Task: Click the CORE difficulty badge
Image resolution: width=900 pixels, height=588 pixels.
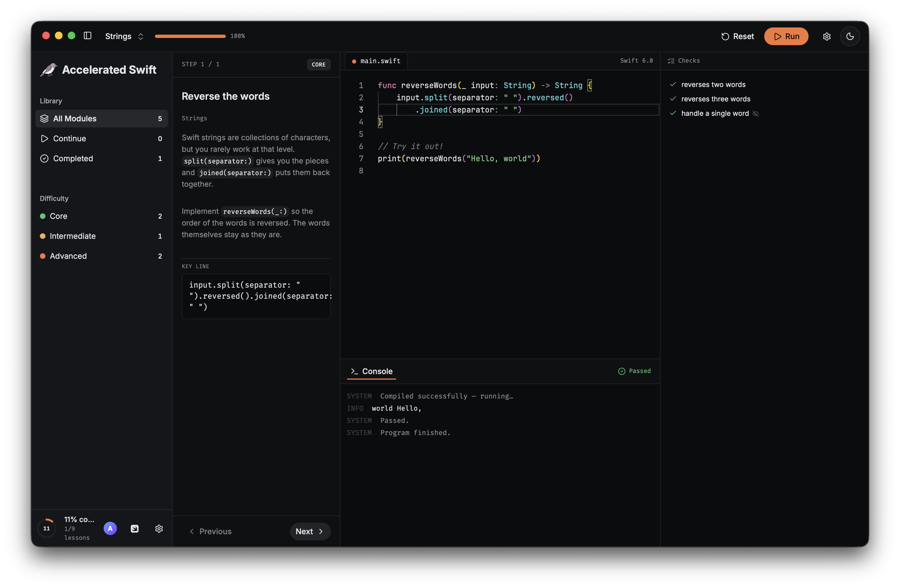Action: click(318, 65)
